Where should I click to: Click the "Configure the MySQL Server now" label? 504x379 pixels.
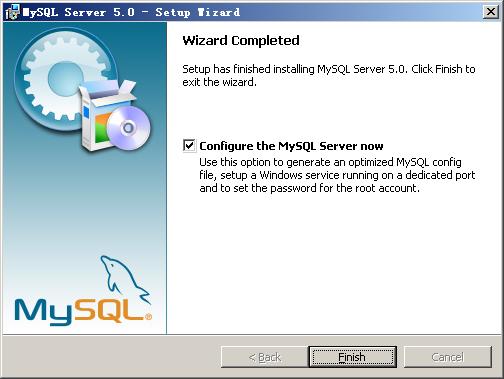tap(291, 146)
